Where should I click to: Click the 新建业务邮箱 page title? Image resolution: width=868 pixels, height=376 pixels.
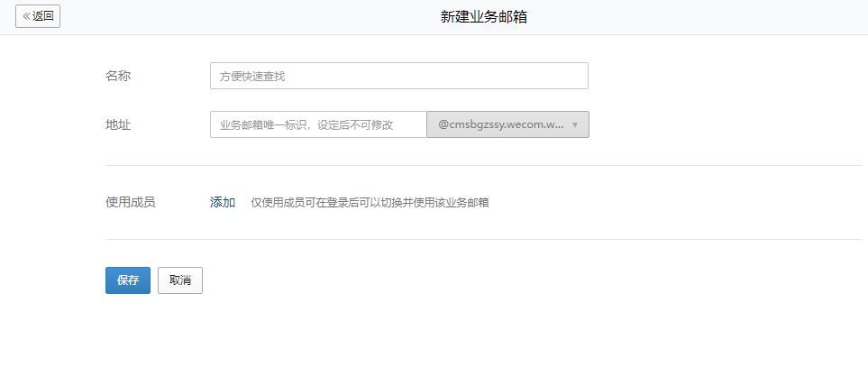click(x=483, y=17)
